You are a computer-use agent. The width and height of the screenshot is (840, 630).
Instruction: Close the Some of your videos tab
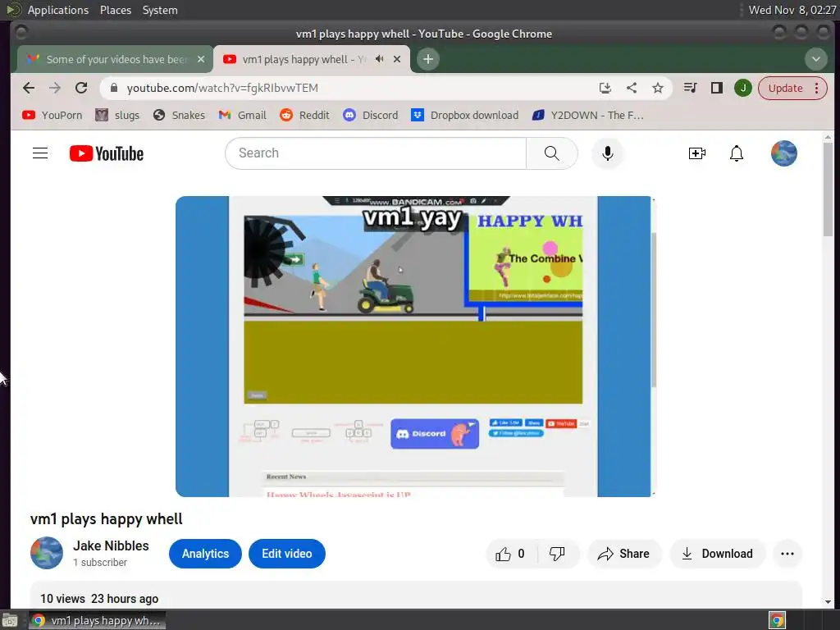201,59
